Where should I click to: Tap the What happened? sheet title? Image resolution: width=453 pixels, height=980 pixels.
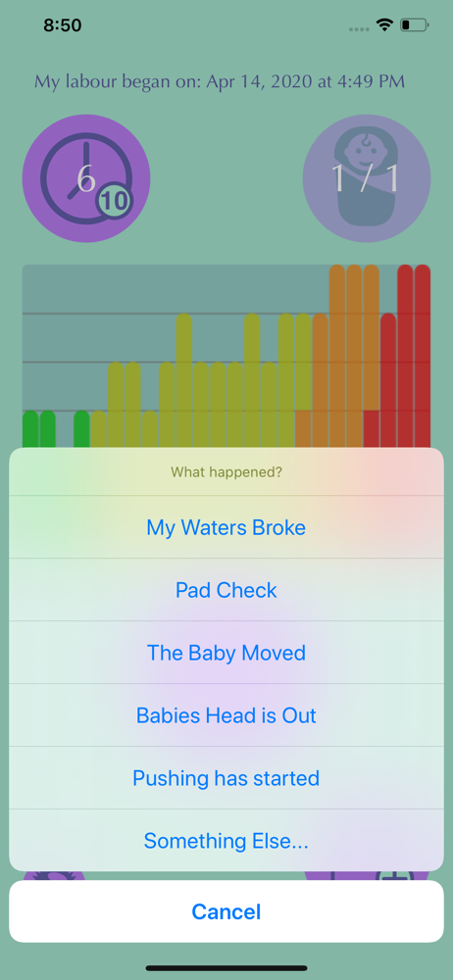pos(226,472)
